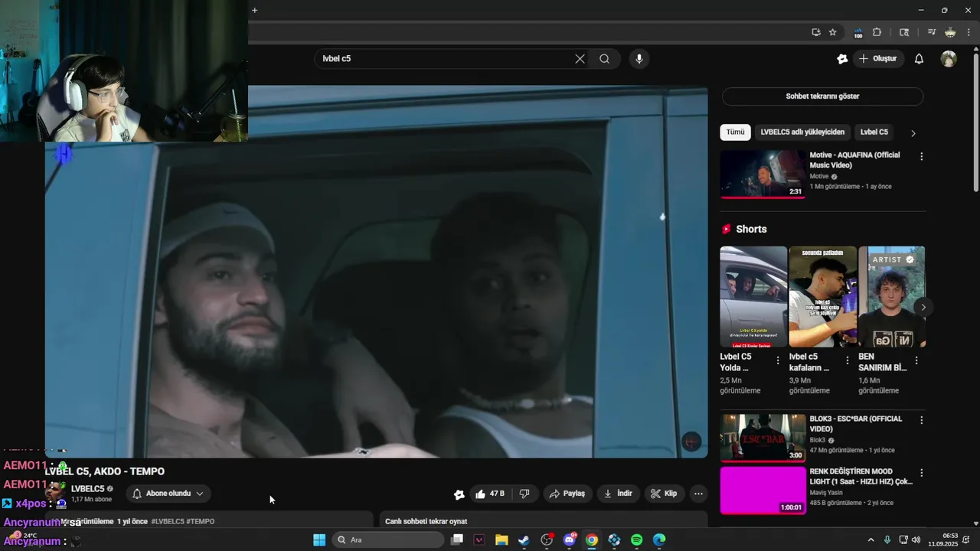
Task: Open Spotify from the taskbar
Action: click(637, 540)
